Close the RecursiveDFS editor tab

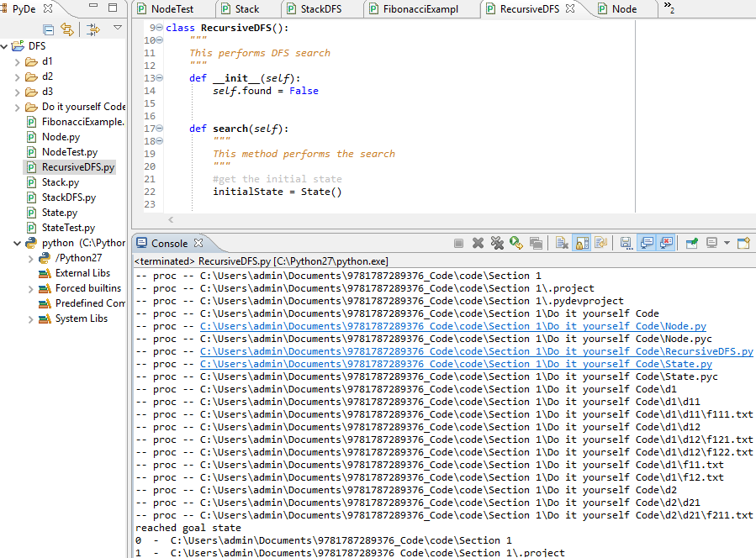coord(570,8)
